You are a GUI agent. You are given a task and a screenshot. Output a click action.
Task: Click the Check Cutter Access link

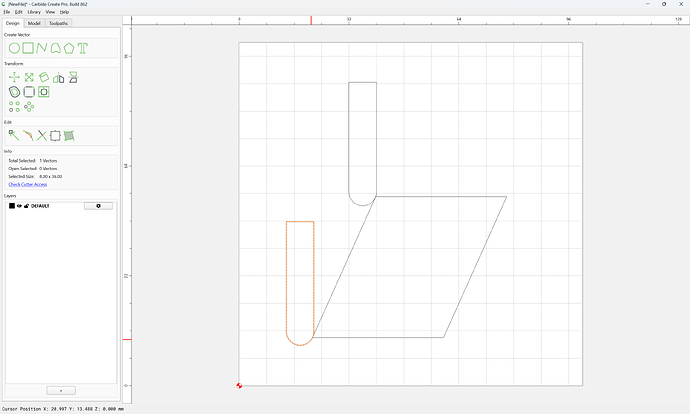28,184
